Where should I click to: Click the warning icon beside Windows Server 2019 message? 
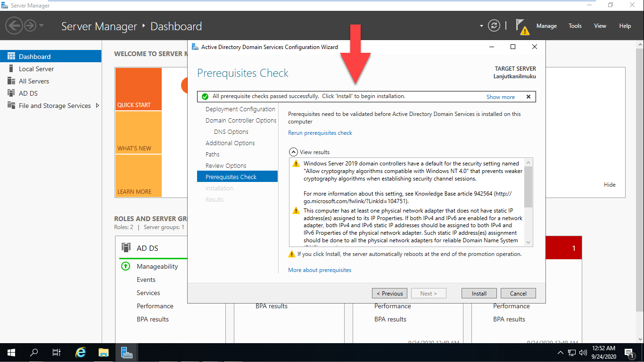(296, 164)
